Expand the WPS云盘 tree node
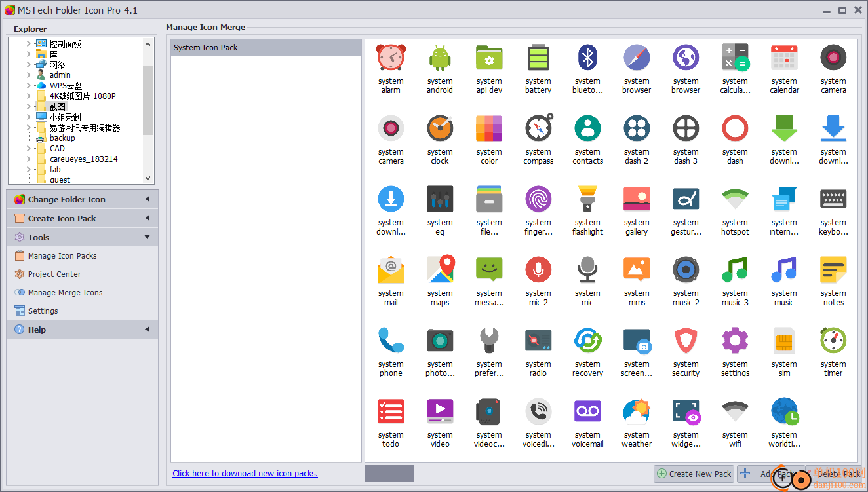 29,86
